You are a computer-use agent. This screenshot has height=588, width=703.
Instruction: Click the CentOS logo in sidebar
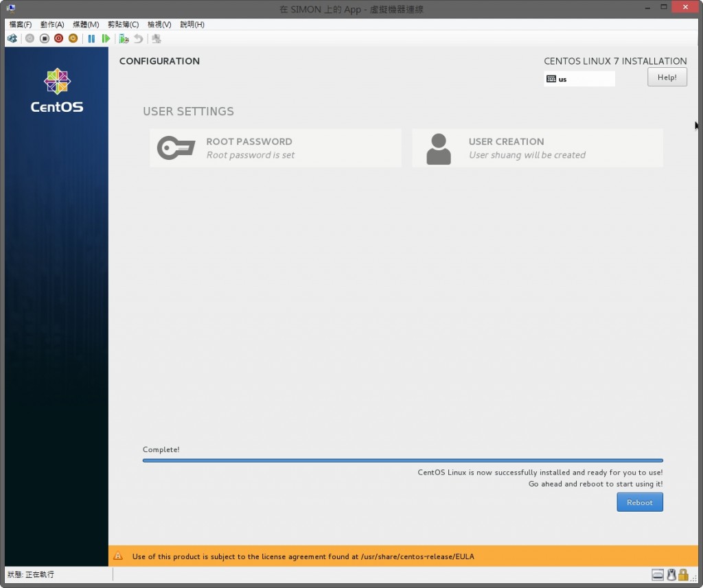coord(57,90)
